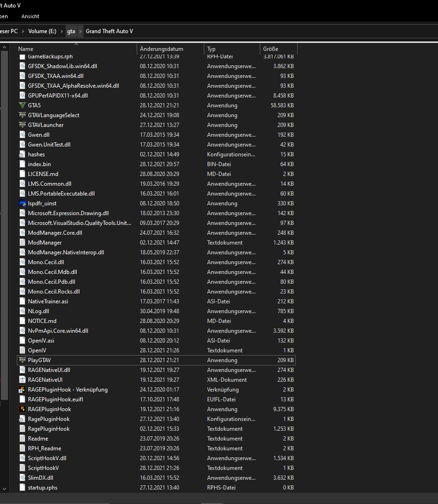Click the navigation pane vertical scrollbar track

(4, 444)
